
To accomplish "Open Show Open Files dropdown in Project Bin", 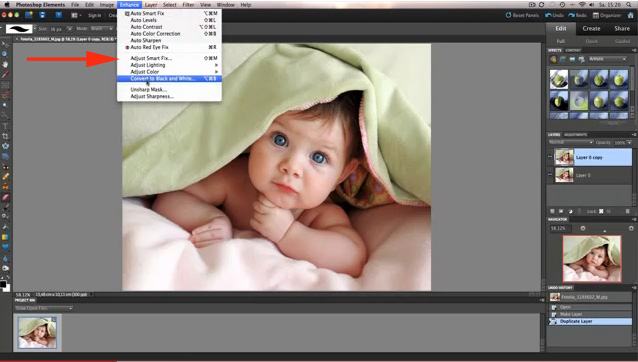I will coord(44,308).
